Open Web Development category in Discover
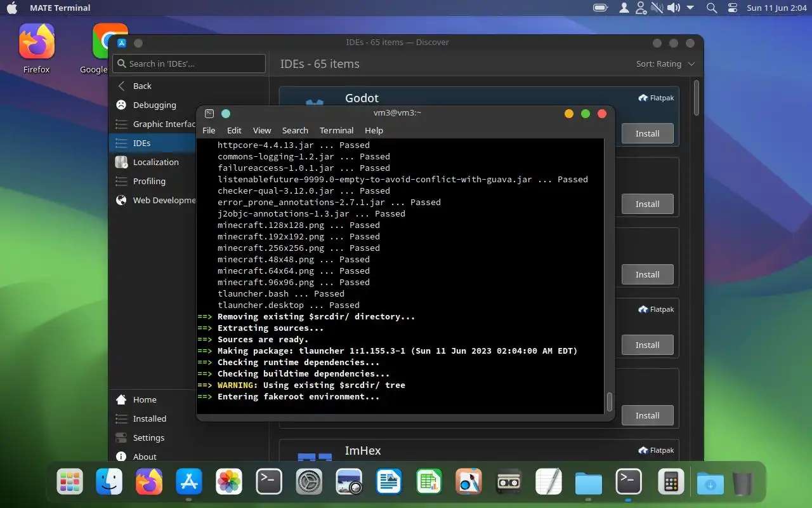Image resolution: width=812 pixels, height=508 pixels. [x=152, y=200]
